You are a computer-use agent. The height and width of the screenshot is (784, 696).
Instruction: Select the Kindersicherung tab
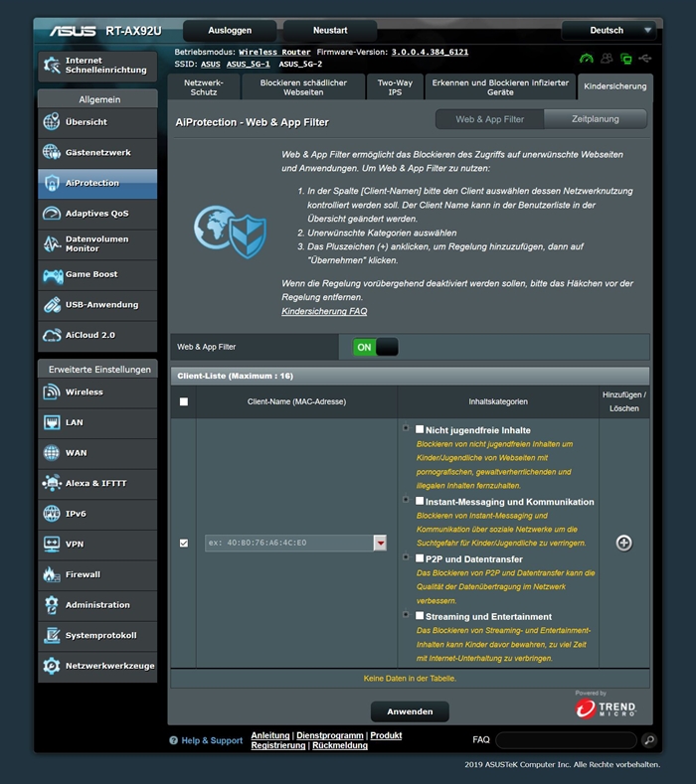tap(614, 86)
